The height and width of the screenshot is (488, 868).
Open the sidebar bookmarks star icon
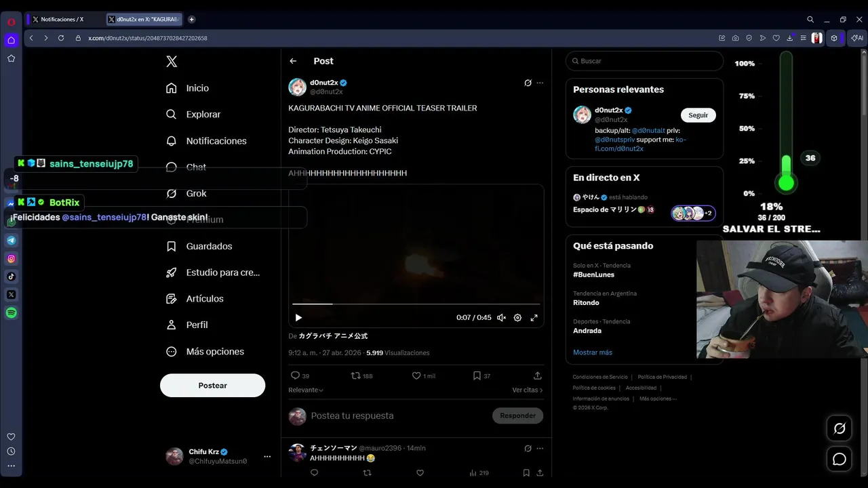tap(12, 58)
